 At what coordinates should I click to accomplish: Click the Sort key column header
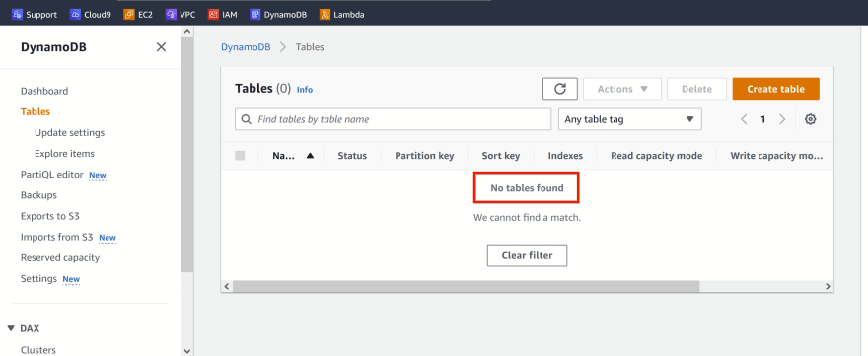click(x=500, y=156)
